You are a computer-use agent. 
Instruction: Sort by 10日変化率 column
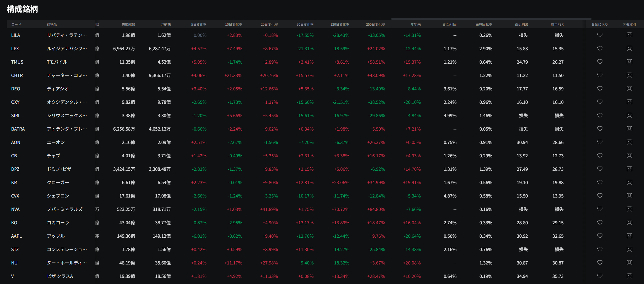(234, 25)
